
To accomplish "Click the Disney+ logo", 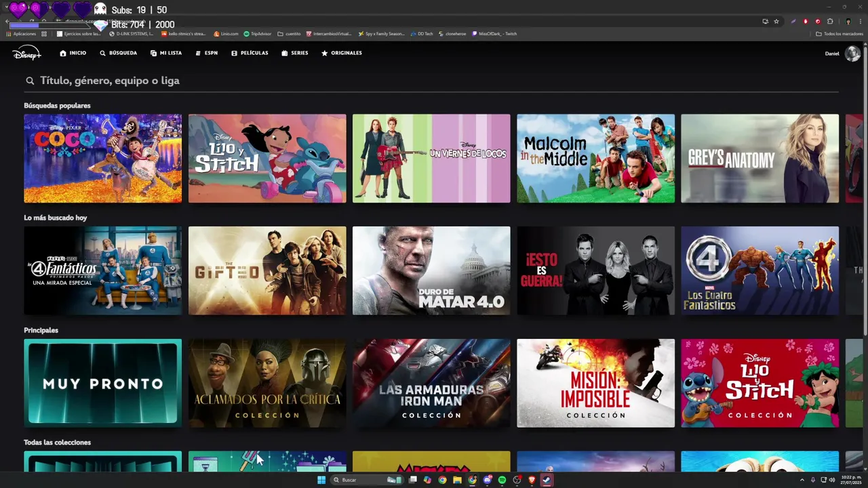I will [x=26, y=53].
